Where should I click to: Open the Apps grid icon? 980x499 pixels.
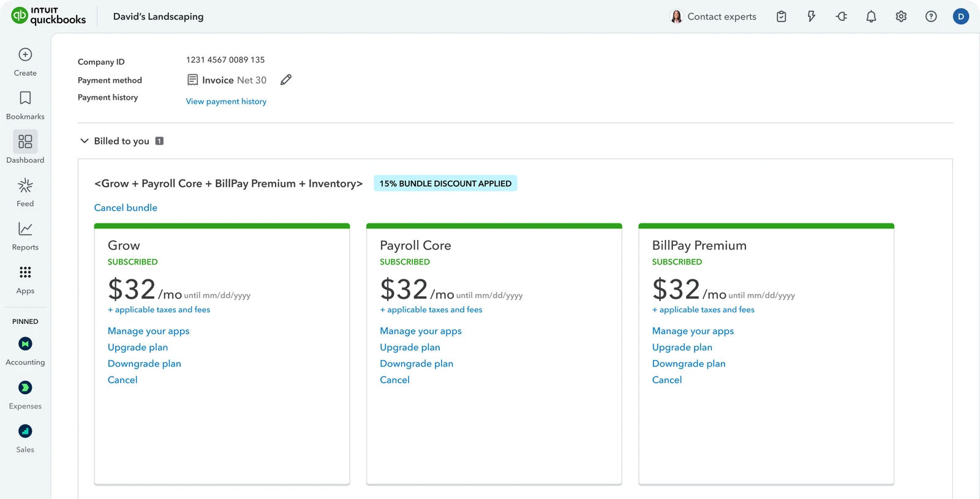pyautogui.click(x=25, y=272)
